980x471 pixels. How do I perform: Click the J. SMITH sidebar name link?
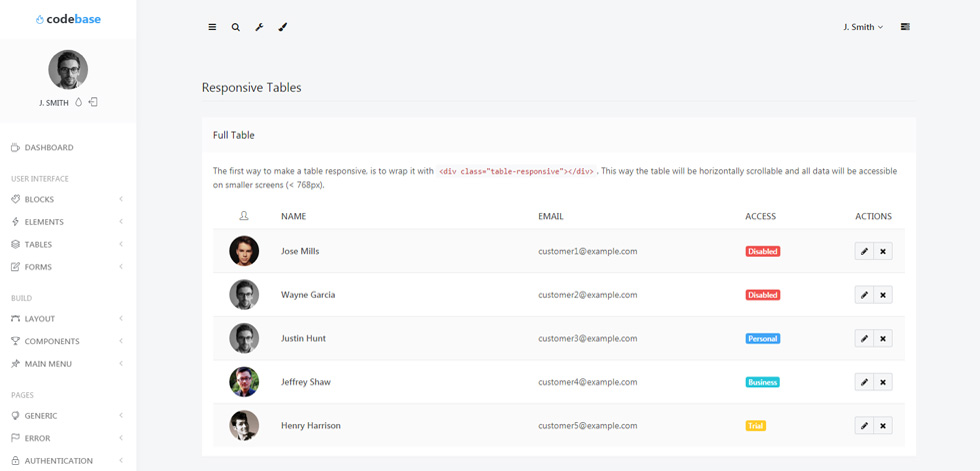pos(54,103)
